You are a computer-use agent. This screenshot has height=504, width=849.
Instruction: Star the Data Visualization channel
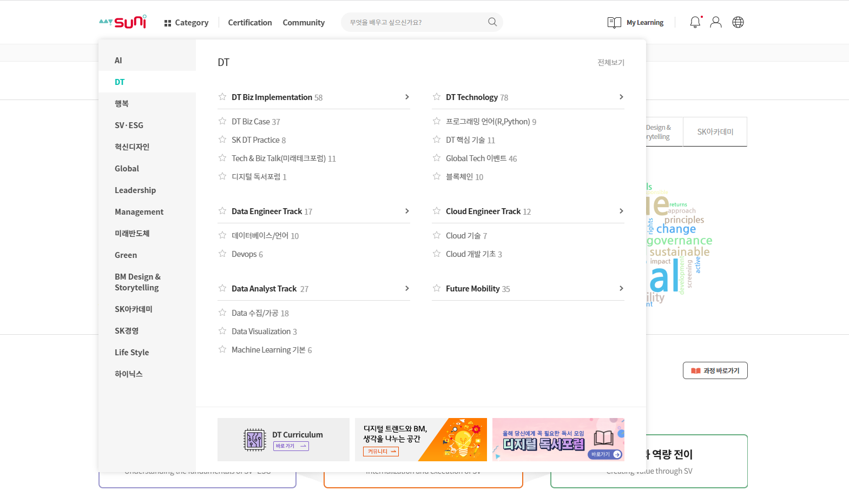[x=222, y=331]
